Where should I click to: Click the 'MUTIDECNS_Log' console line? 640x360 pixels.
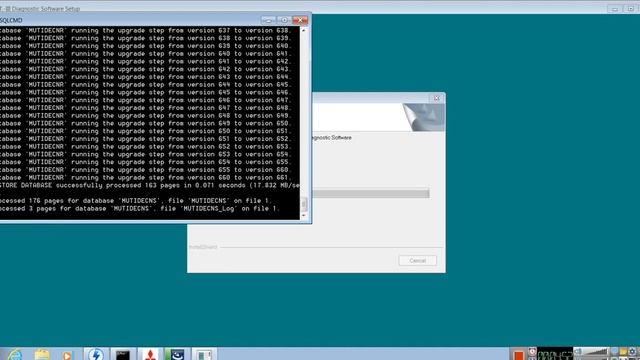click(140, 209)
